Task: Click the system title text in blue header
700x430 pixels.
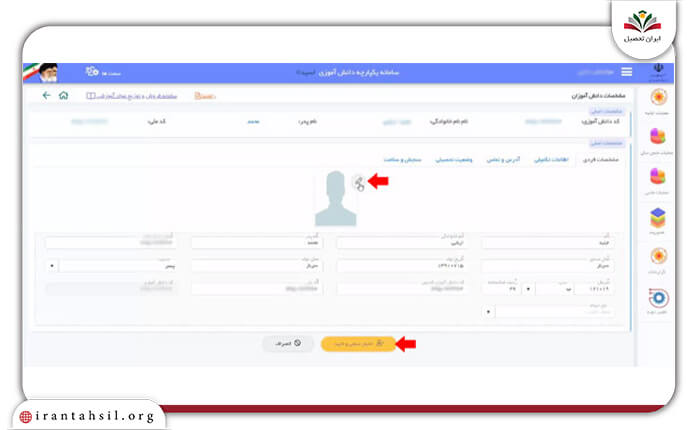Action: click(348, 72)
